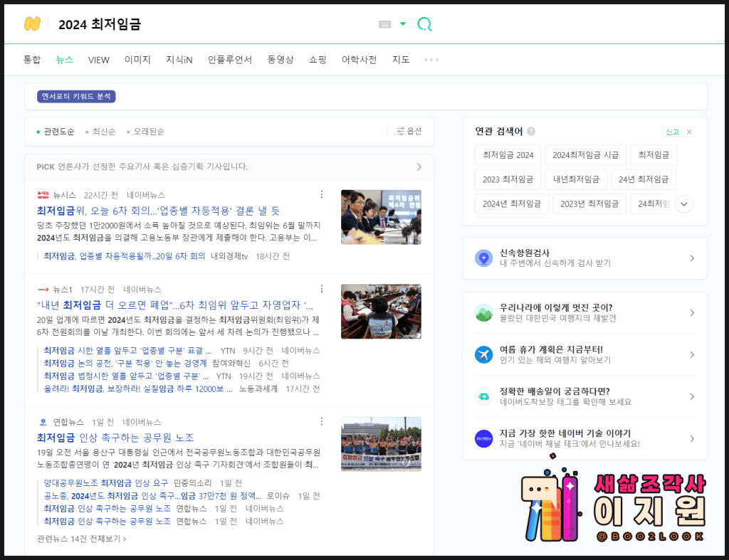Click the 옵션 filter settings icon
This screenshot has width=729, height=560.
(401, 131)
